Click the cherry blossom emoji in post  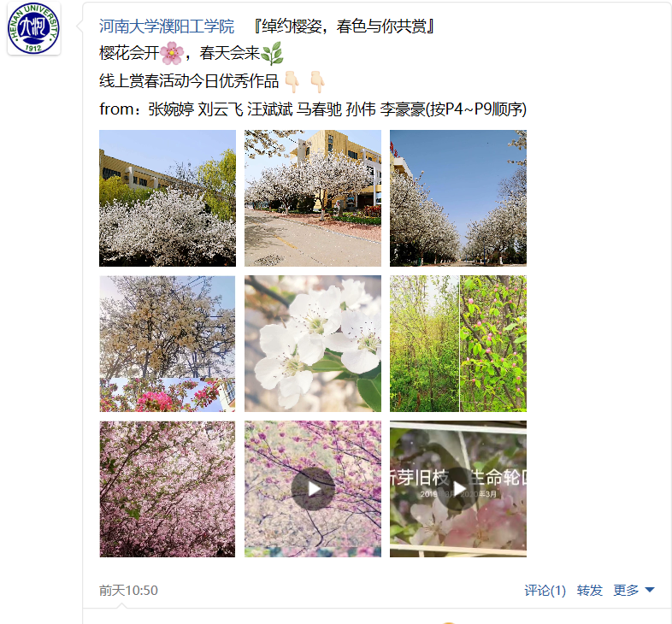tap(172, 53)
